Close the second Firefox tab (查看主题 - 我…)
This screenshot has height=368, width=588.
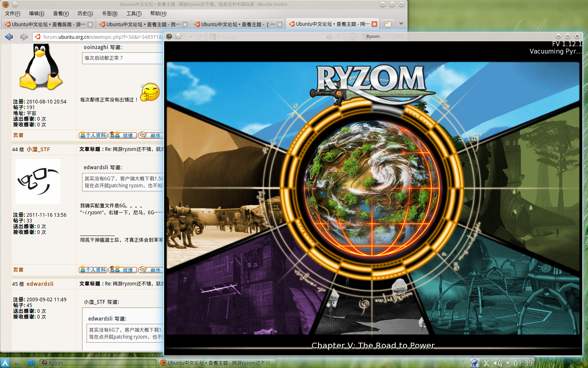[185, 25]
